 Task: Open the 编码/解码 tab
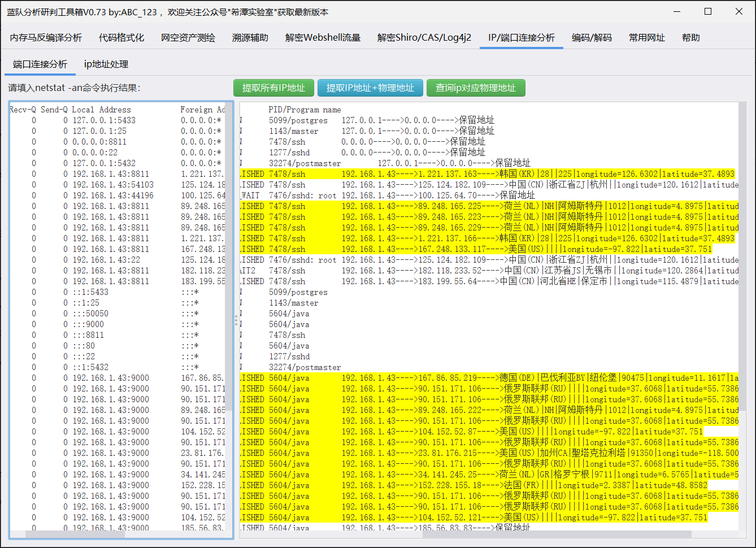pos(592,37)
